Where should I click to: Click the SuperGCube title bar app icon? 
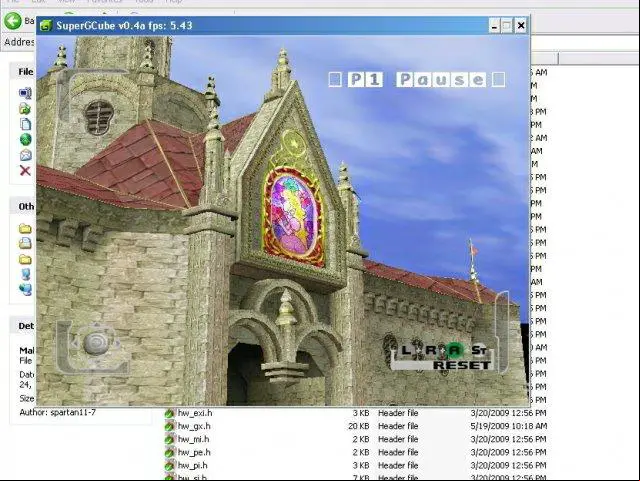pos(46,25)
